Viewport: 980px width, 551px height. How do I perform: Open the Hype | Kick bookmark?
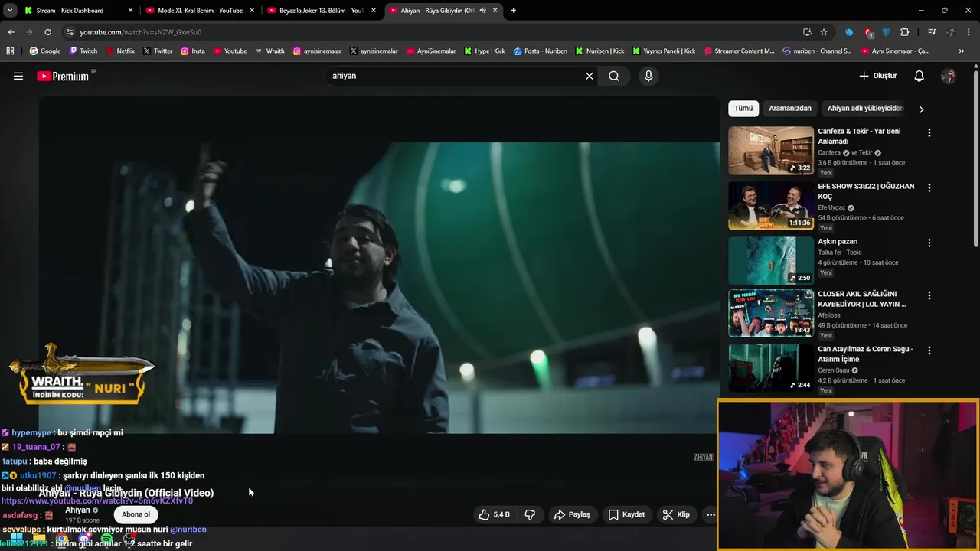484,51
